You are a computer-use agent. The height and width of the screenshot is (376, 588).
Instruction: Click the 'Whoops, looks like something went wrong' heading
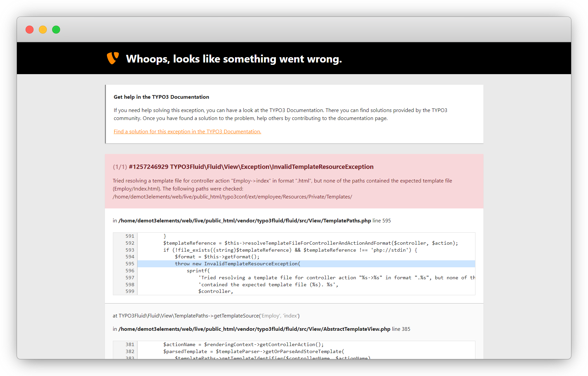point(234,59)
